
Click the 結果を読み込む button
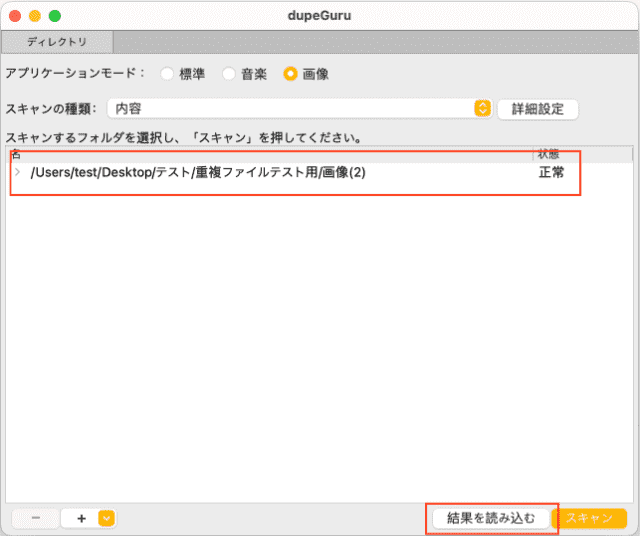click(x=491, y=518)
